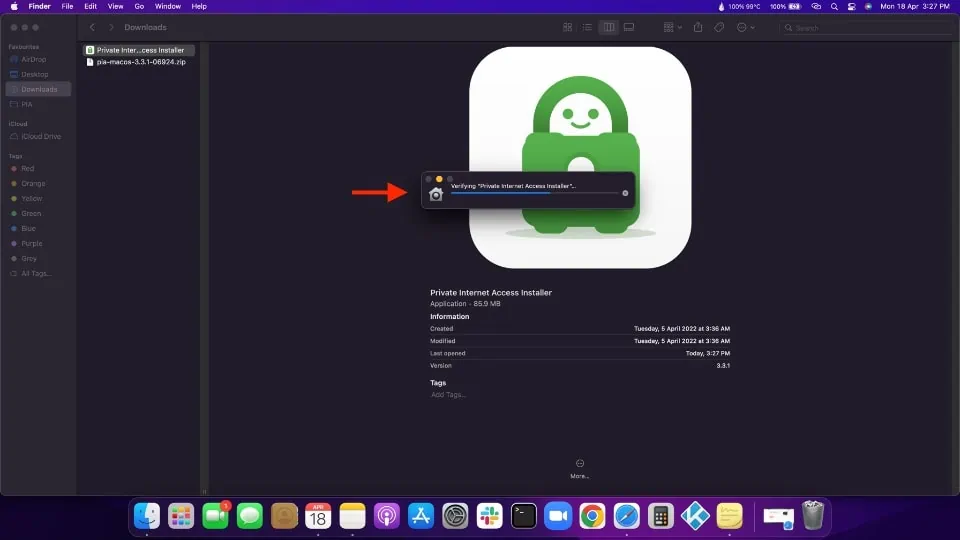Cancel the verifying progress dialog
960x540 pixels.
pyautogui.click(x=625, y=193)
